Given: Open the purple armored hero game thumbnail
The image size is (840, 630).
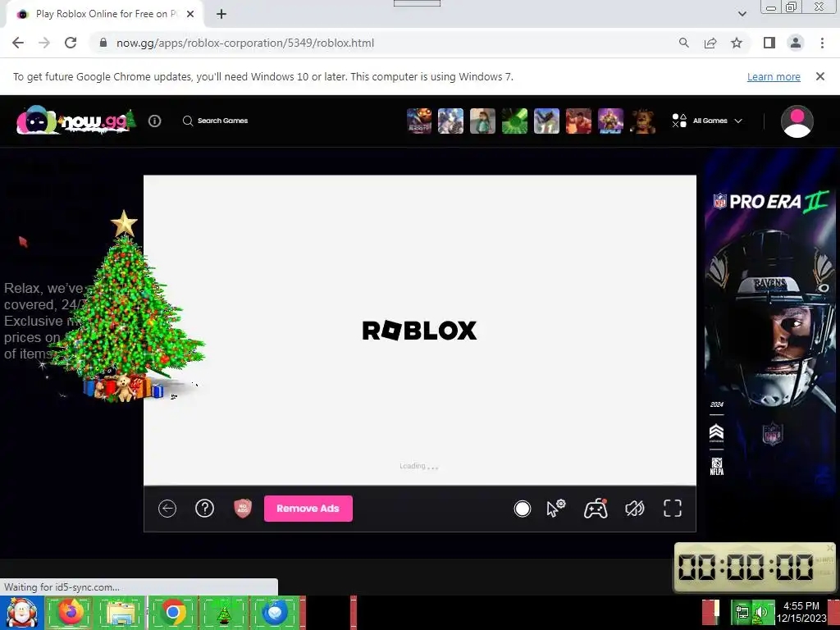Looking at the screenshot, I should click(610, 121).
